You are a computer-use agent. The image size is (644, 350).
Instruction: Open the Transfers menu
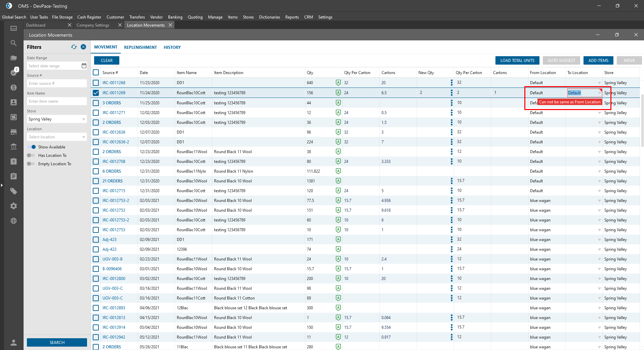point(137,17)
